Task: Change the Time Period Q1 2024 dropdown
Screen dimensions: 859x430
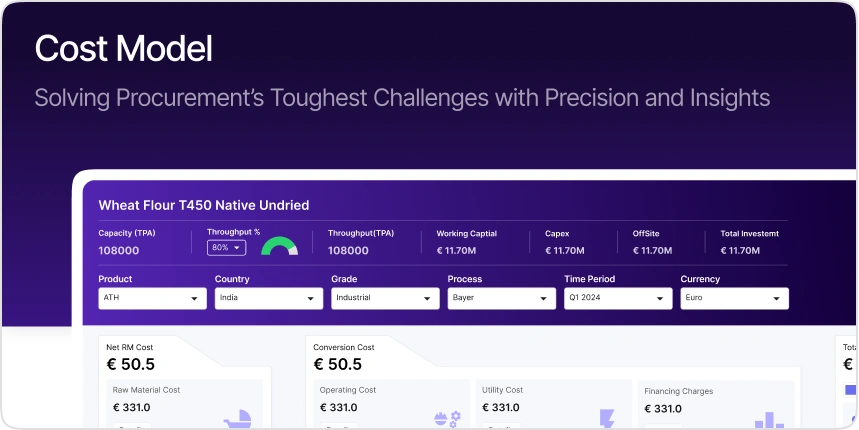Action: tap(618, 298)
